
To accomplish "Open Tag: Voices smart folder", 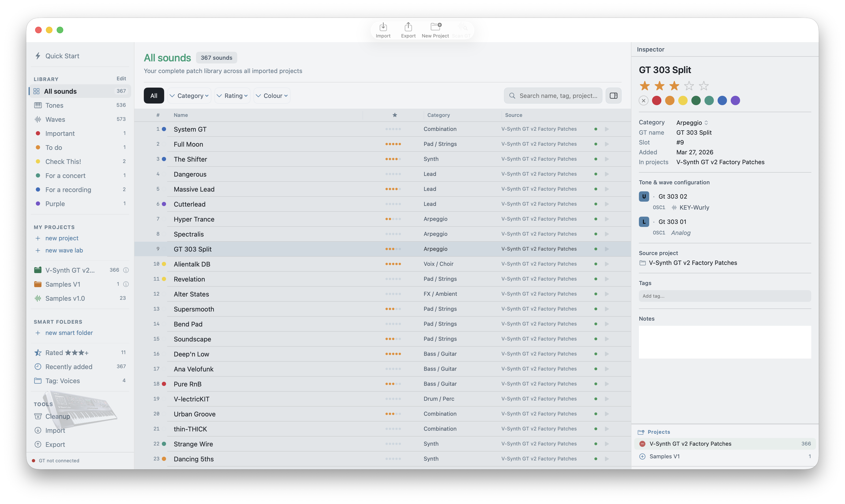I will [80, 381].
